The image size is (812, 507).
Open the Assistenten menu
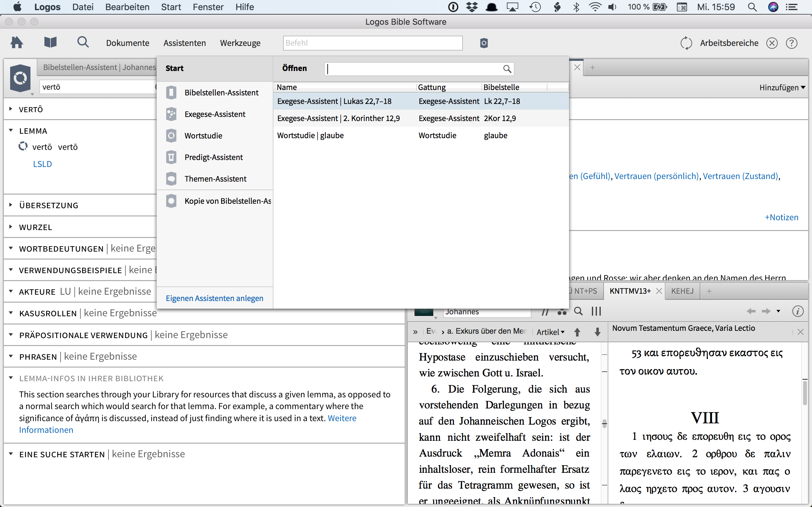185,43
